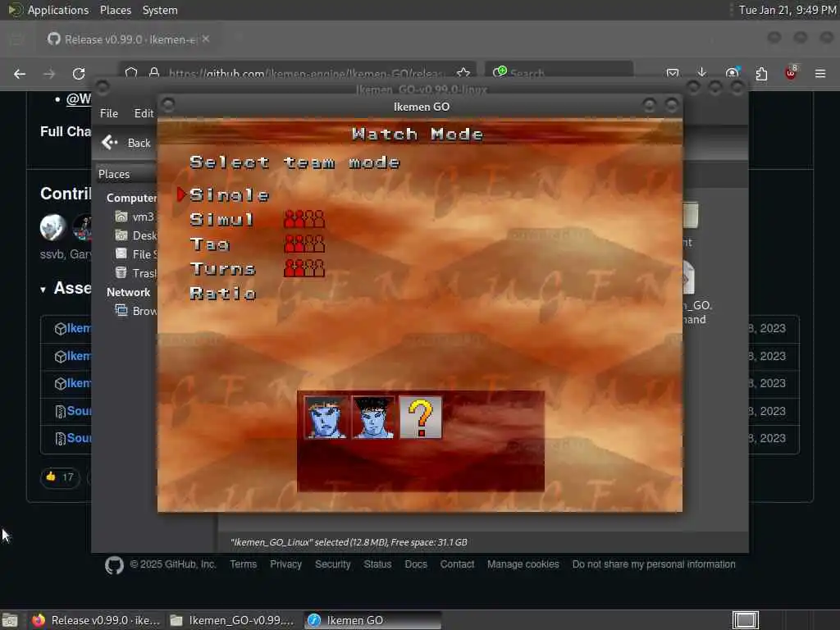Collapse the Assets section triangle
Viewport: 840px width, 630px height.
pos(43,290)
